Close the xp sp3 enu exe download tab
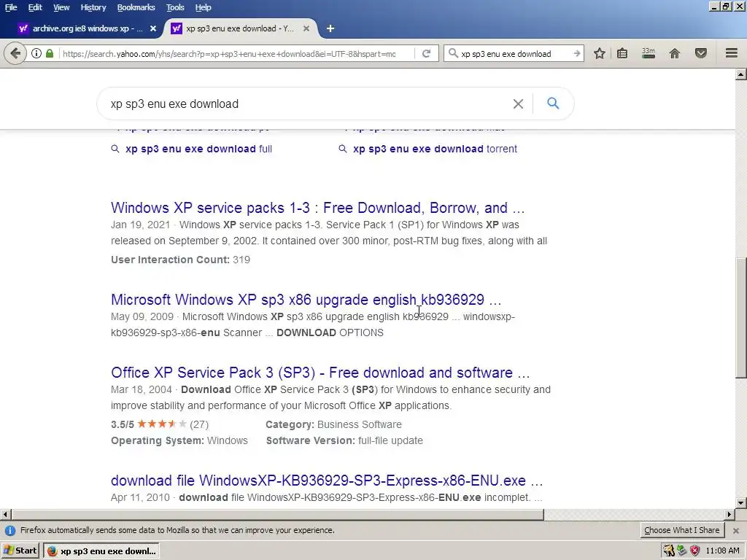 click(x=306, y=28)
